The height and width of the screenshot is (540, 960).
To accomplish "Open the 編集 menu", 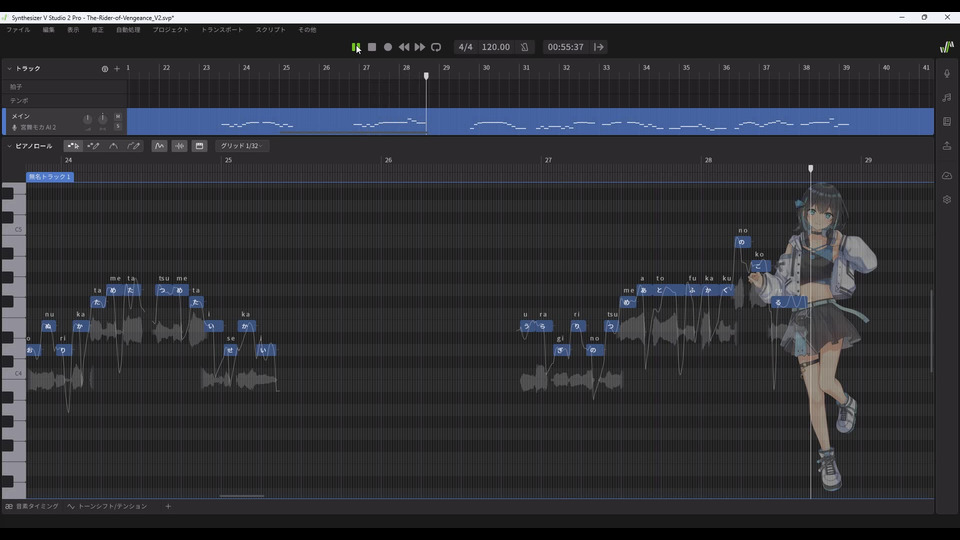I will (x=49, y=29).
